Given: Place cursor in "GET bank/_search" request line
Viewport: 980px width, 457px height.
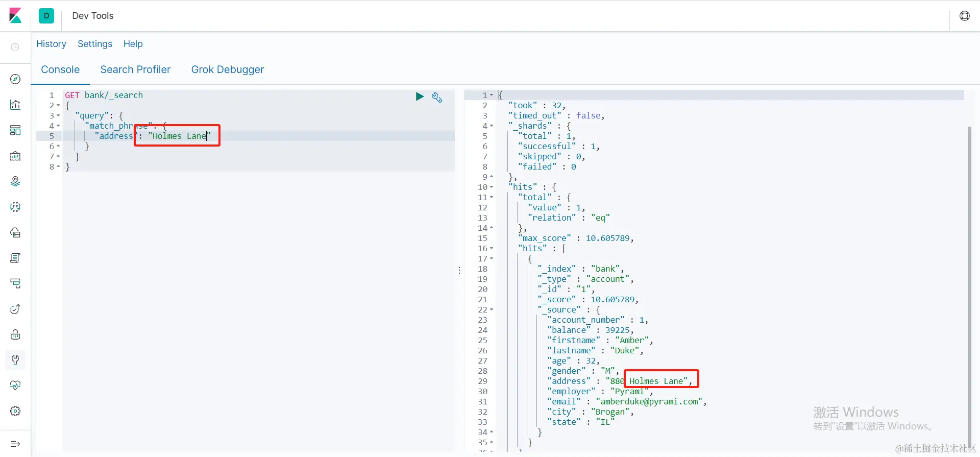Looking at the screenshot, I should pyautogui.click(x=104, y=95).
